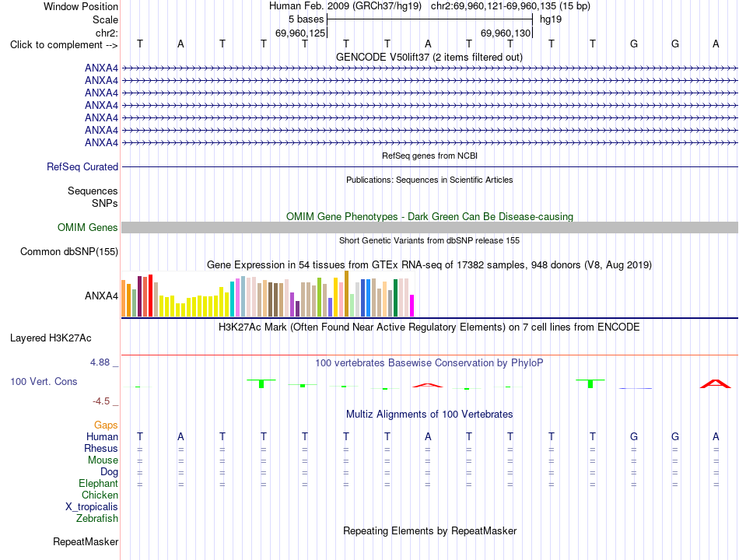
Task: Click the X_tropicalis alignment row label
Action: coord(92,507)
